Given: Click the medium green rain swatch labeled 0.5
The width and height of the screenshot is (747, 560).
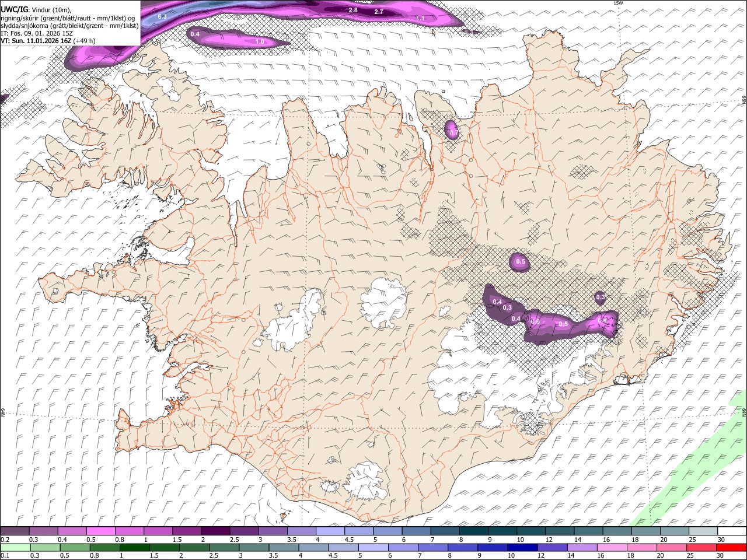Looking at the screenshot, I should (74, 547).
